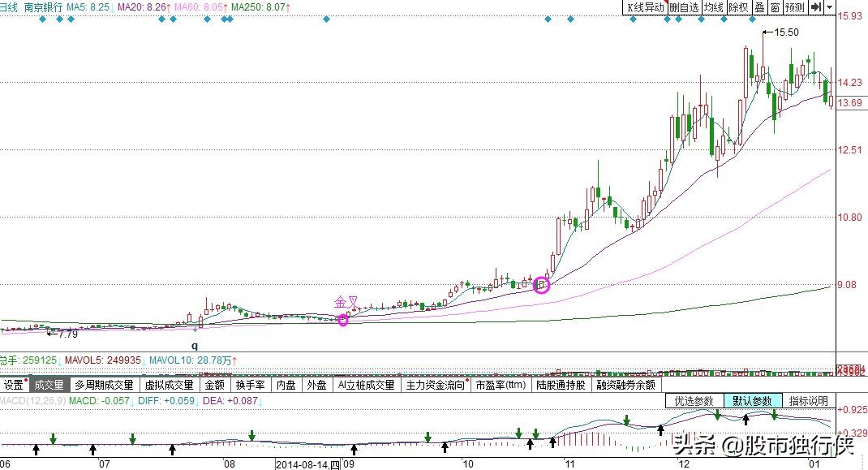Click the collapse-right arrow icon in toolbar
This screenshot has width=868, height=470.
pyautogui.click(x=817, y=7)
